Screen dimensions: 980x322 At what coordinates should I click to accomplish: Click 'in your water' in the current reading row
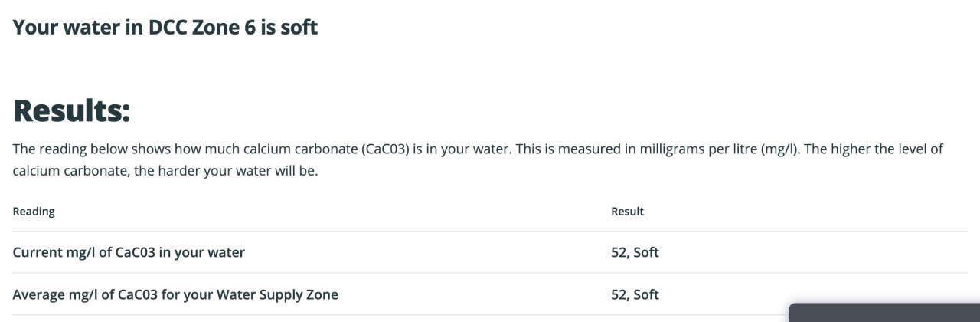202,252
